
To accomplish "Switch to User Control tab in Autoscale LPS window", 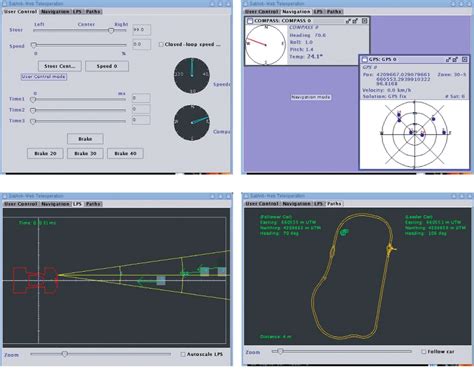I will point(20,204).
